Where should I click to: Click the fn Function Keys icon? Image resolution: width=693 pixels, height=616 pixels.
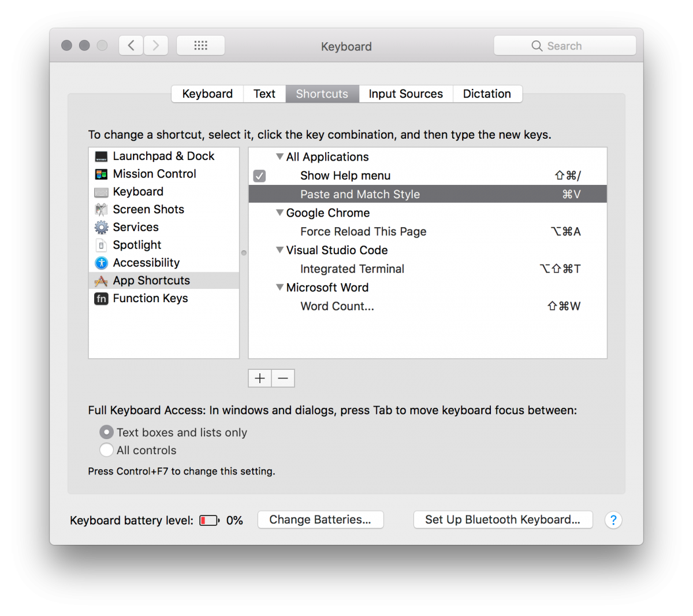(101, 299)
